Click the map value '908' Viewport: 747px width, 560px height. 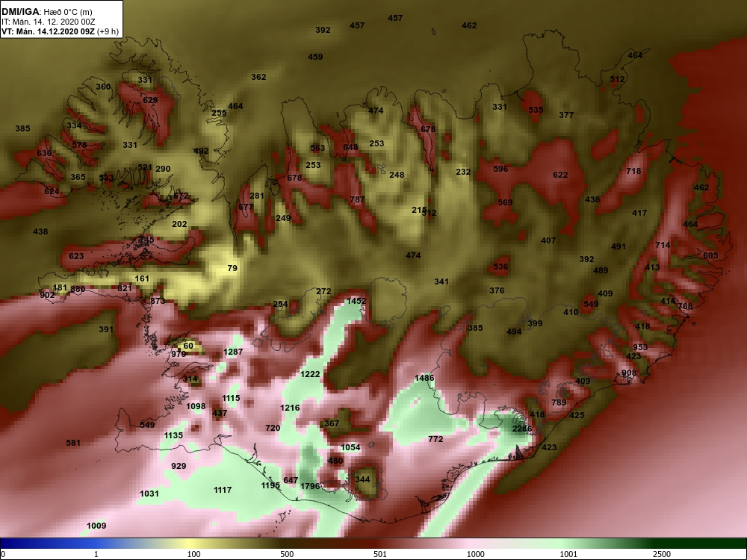point(629,373)
